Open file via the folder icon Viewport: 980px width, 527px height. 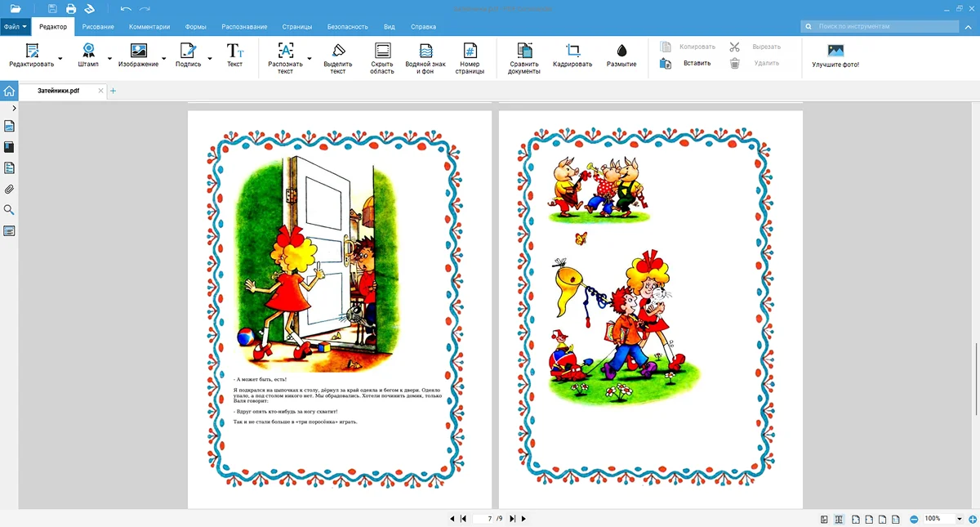15,8
